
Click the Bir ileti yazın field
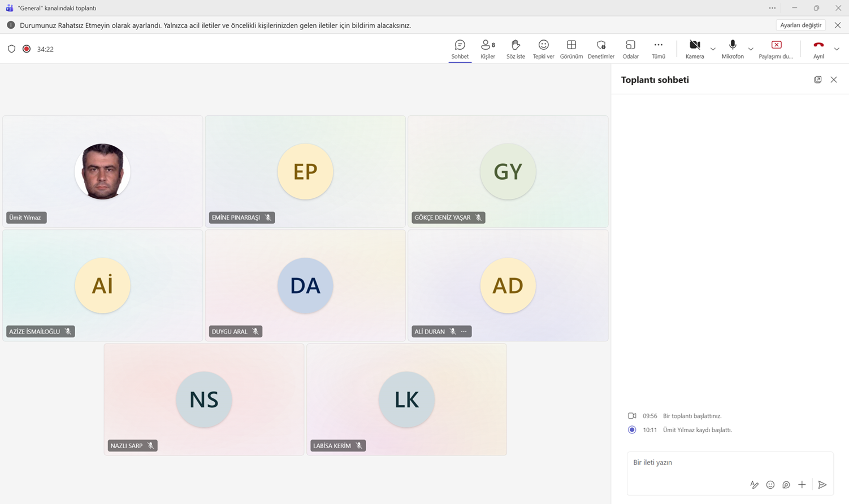[x=730, y=463]
